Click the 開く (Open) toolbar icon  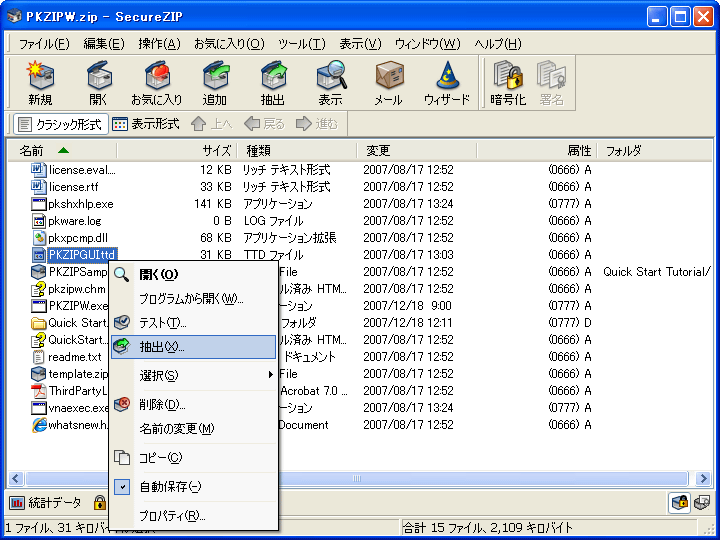[x=99, y=75]
